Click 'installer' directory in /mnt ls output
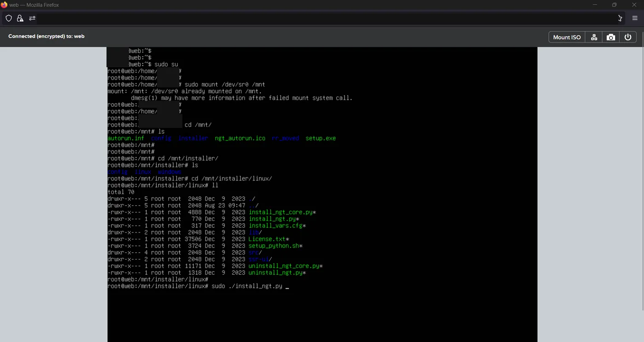This screenshot has height=342, width=644. coord(193,138)
